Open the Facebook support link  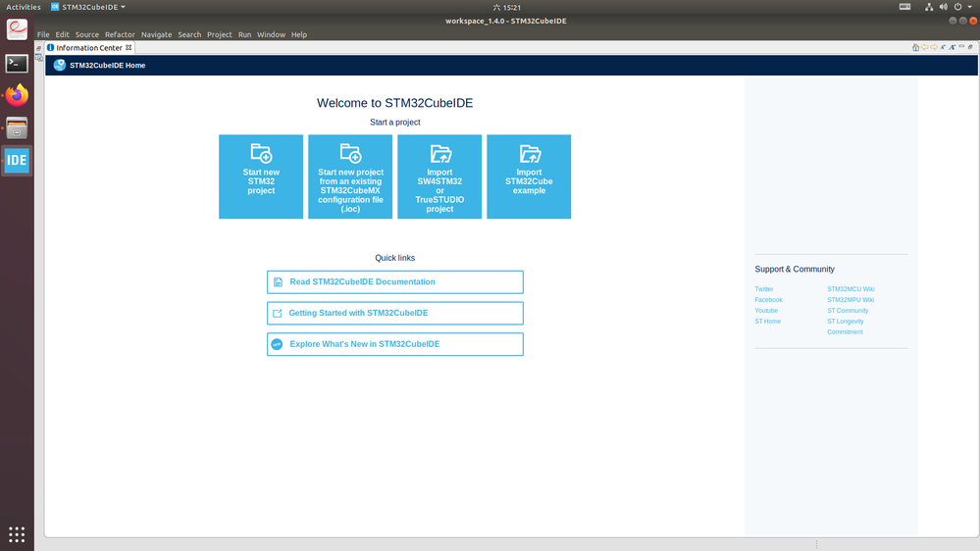point(768,300)
